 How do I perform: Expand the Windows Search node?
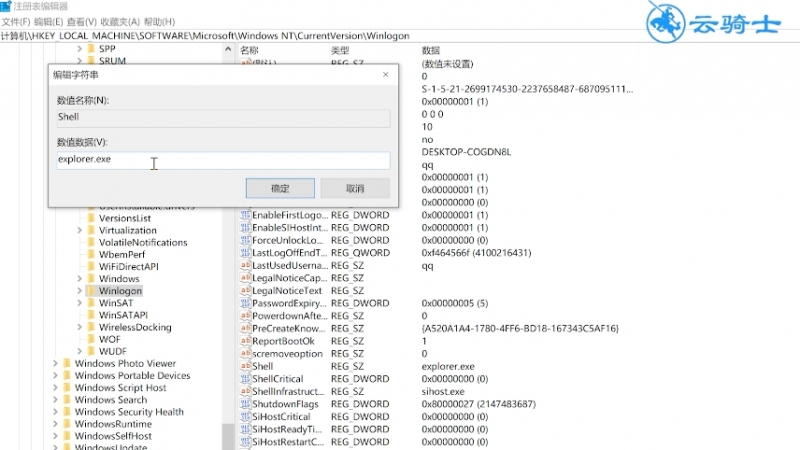click(55, 399)
